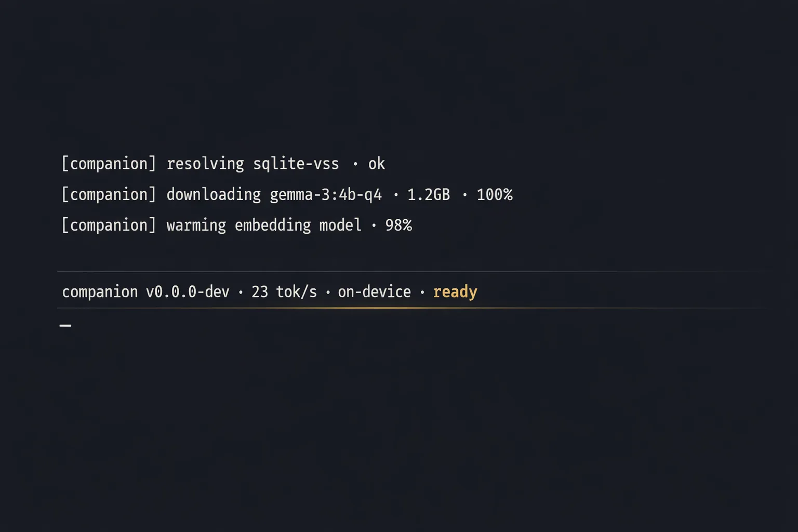Viewport: 798px width, 532px height.
Task: Click the '100%' download progress value
Action: [495, 195]
